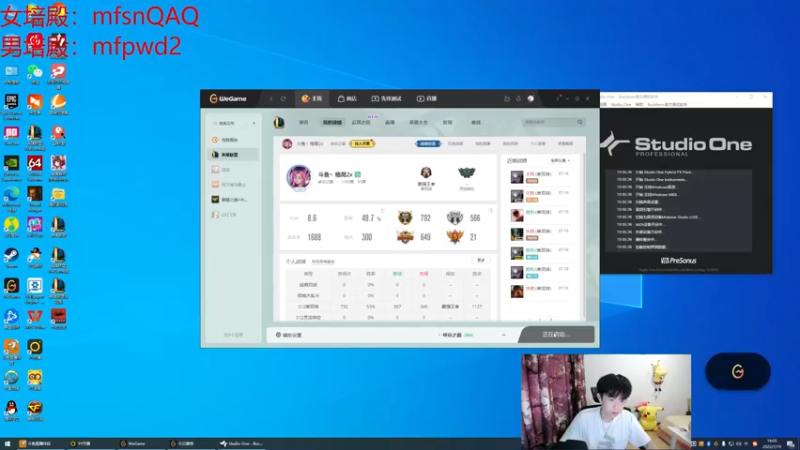Click the flex queue rank emblem

(467, 173)
